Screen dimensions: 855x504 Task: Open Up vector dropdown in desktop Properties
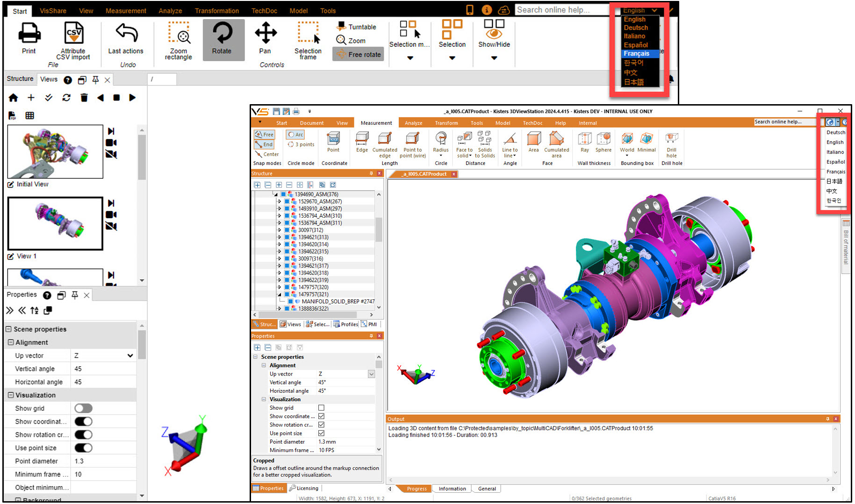pos(371,374)
